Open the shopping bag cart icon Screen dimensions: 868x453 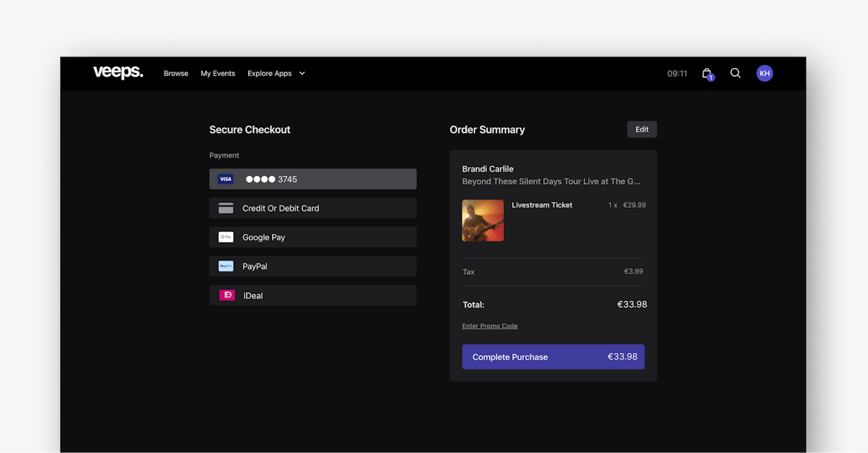[x=707, y=73]
